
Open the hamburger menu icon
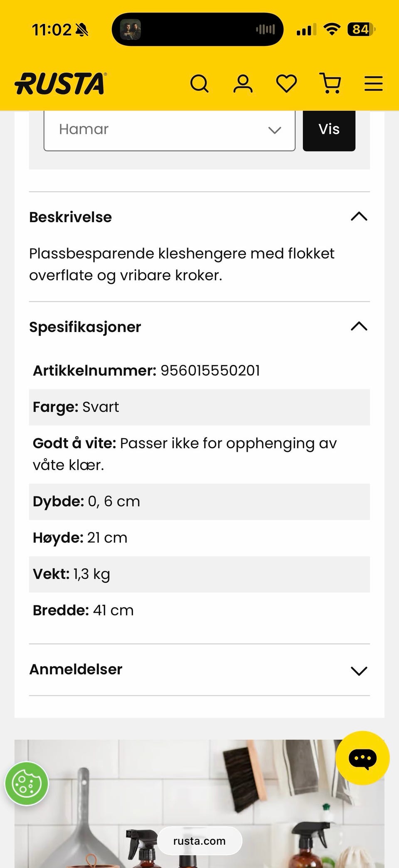point(373,84)
